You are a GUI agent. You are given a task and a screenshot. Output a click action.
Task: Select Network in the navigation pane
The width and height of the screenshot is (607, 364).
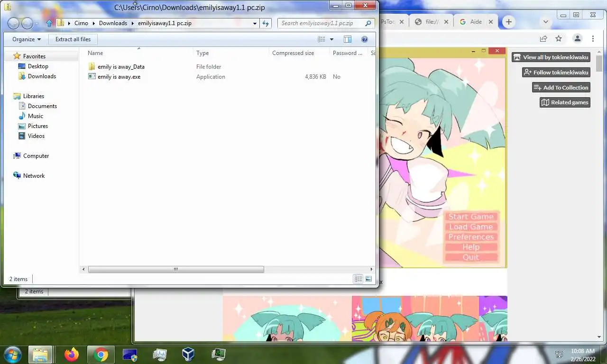tap(34, 176)
